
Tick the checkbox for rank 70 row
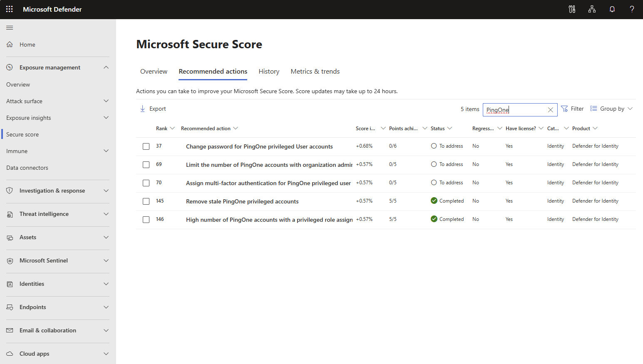click(146, 183)
